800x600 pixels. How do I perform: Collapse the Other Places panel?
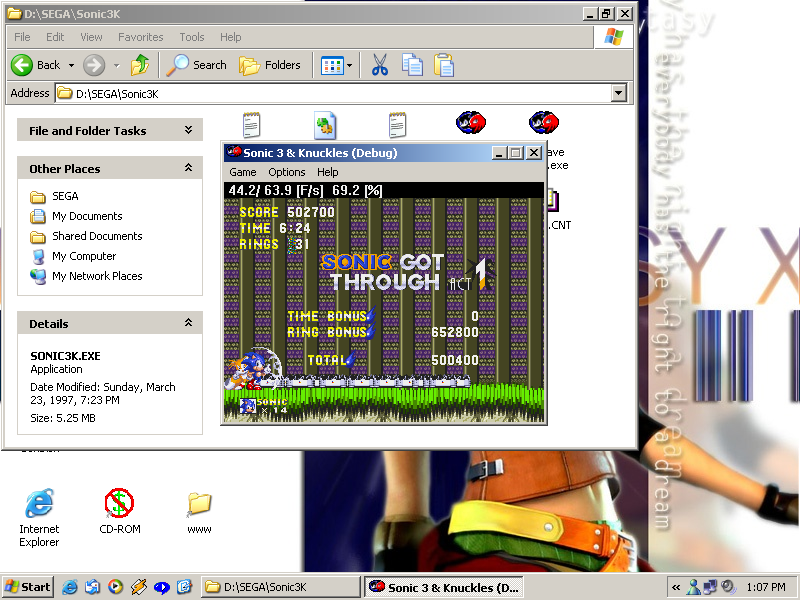click(188, 168)
